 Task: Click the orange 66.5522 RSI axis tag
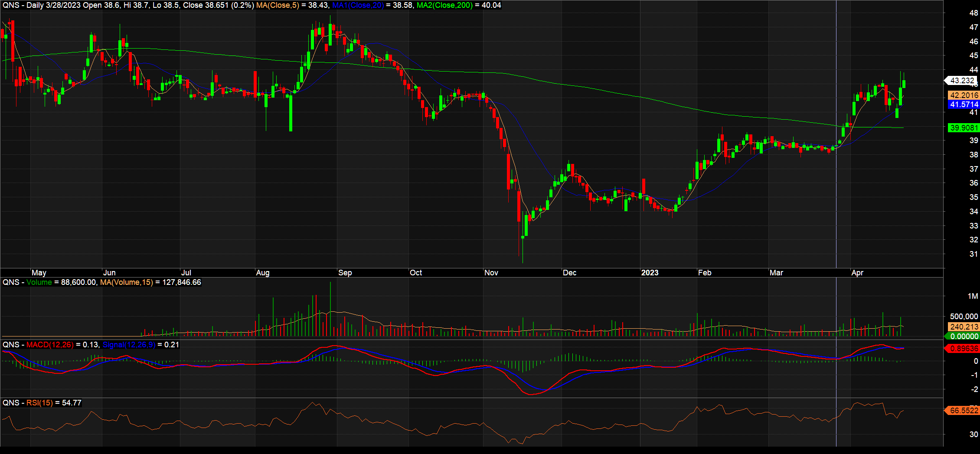[x=964, y=410]
